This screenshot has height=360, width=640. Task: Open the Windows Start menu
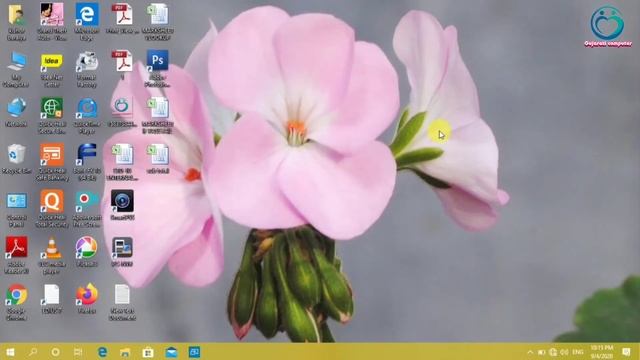tap(10, 352)
